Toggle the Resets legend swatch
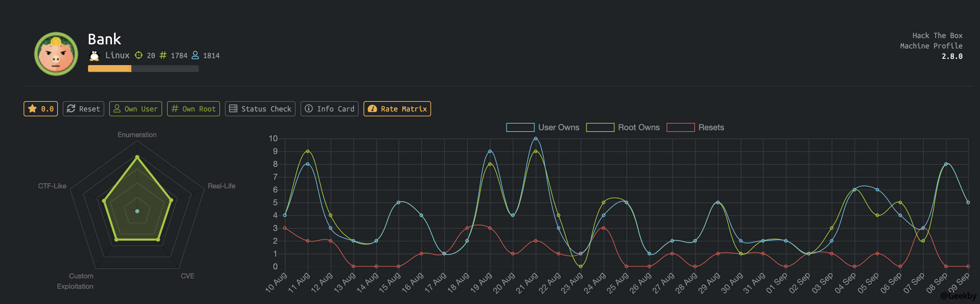The width and height of the screenshot is (980, 304). [681, 127]
